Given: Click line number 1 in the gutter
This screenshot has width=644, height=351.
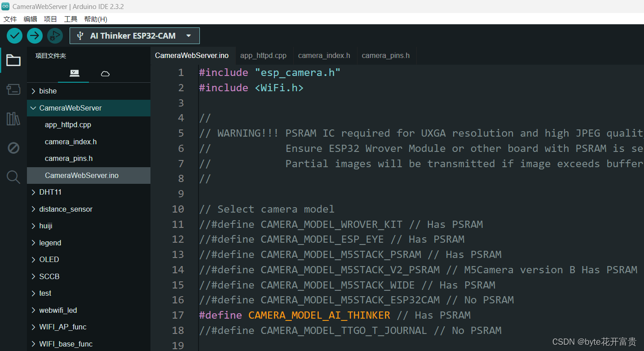Looking at the screenshot, I should point(181,72).
